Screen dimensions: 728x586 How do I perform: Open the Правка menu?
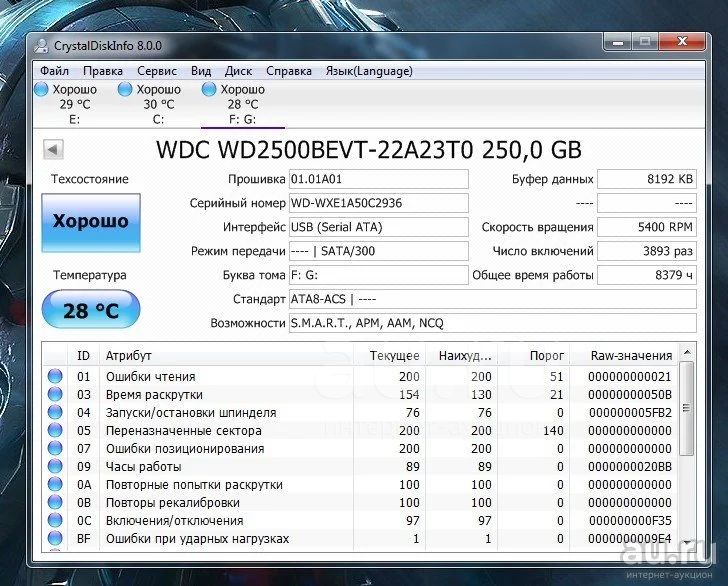[103, 71]
